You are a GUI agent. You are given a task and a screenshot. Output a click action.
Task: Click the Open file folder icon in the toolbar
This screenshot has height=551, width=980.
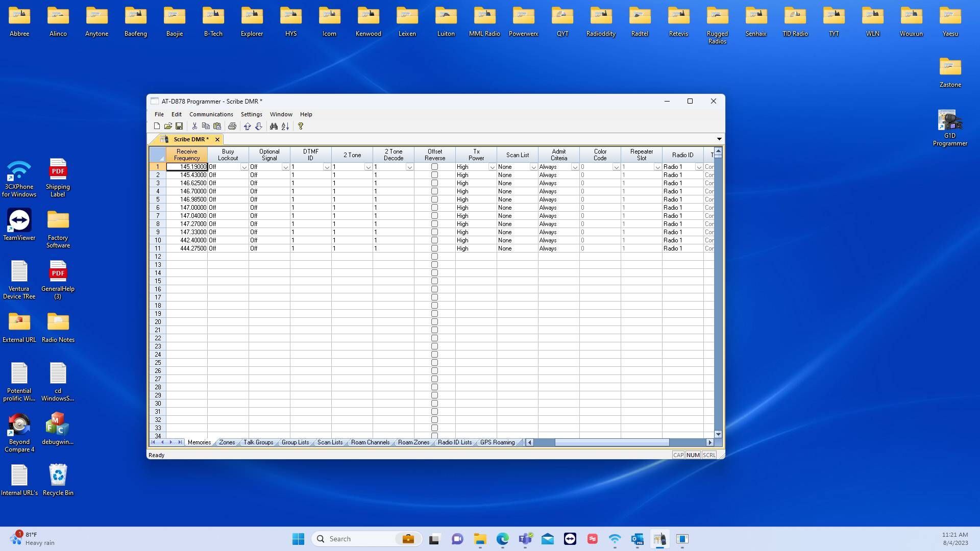(168, 126)
